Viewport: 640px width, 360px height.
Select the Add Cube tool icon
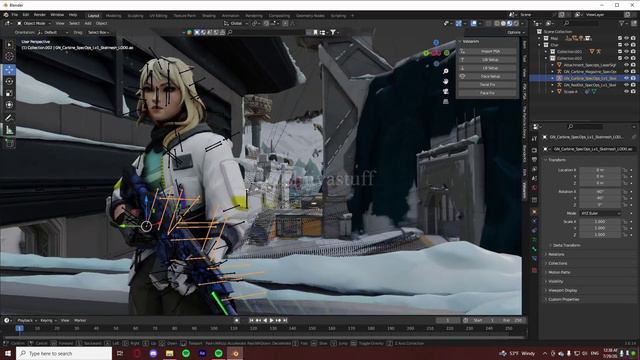point(9,143)
